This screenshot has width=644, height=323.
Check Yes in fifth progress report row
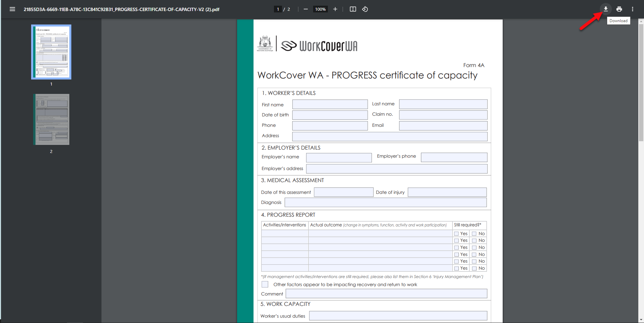456,261
